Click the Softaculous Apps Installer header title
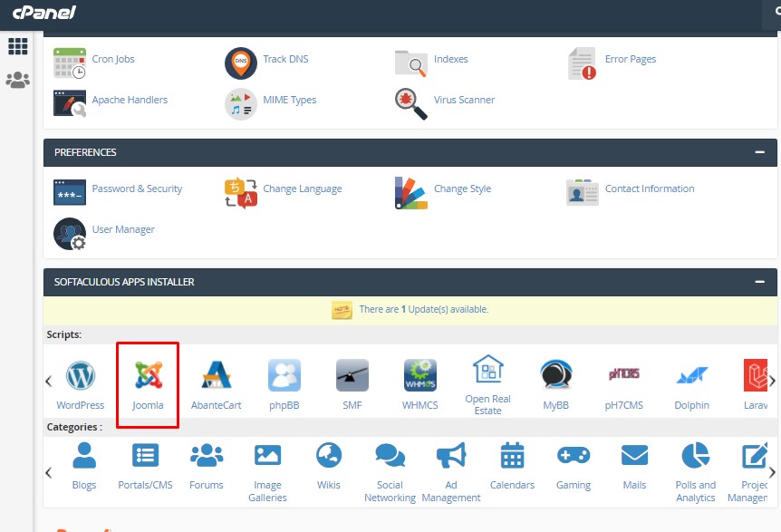781x532 pixels. click(124, 282)
